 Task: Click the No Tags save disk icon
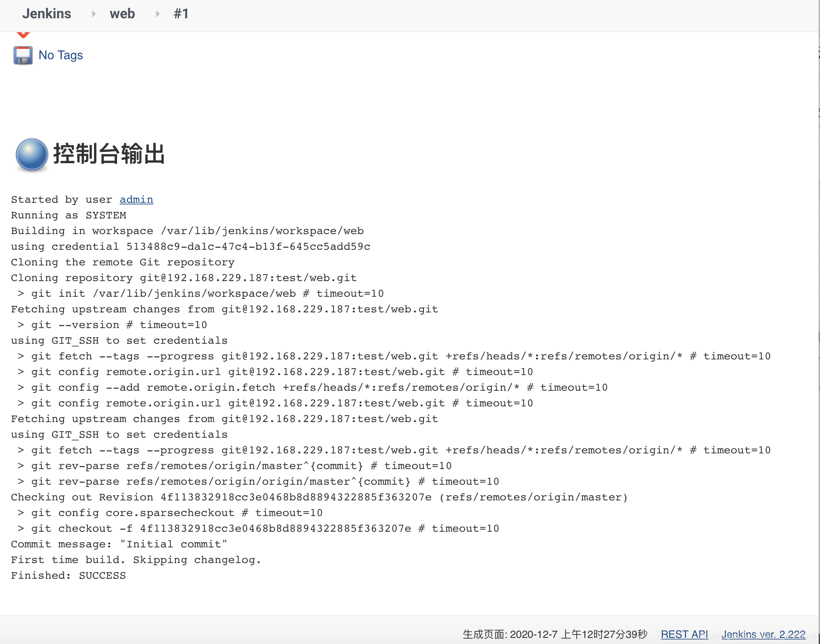[x=23, y=55]
